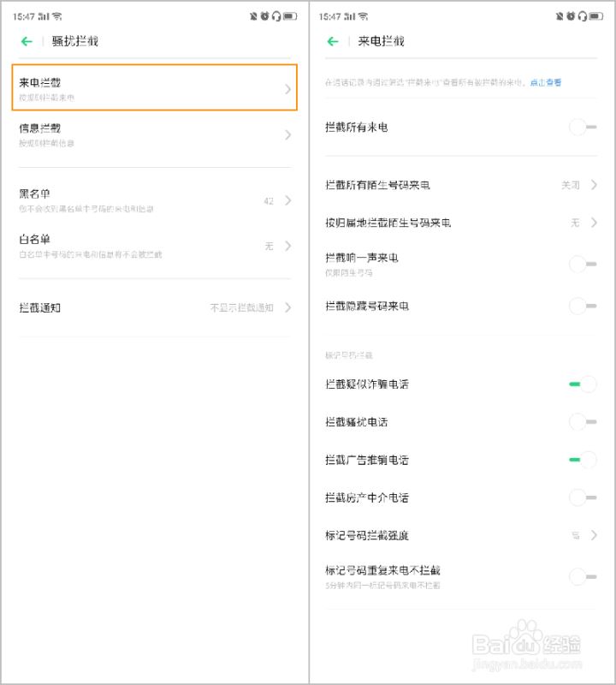This screenshot has width=616, height=685.
Task: Tap chevron beside 不显示拦截通知
Action: point(287,307)
